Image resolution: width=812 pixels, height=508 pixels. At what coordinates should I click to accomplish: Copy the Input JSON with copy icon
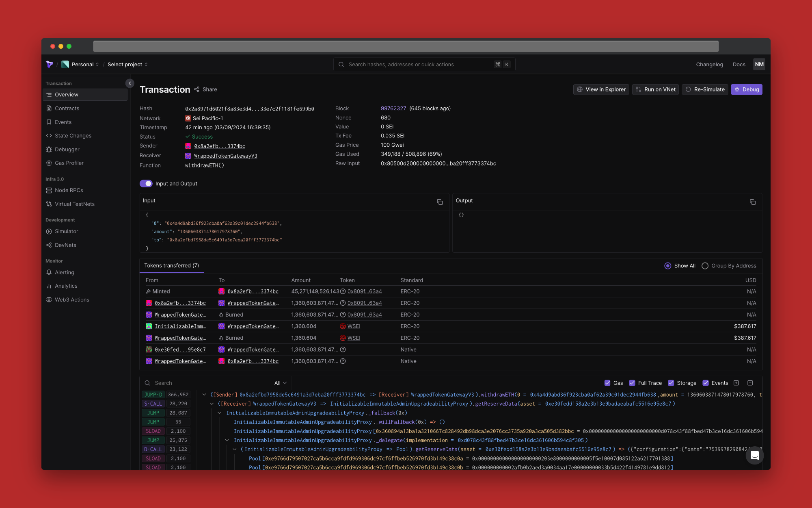(x=440, y=202)
